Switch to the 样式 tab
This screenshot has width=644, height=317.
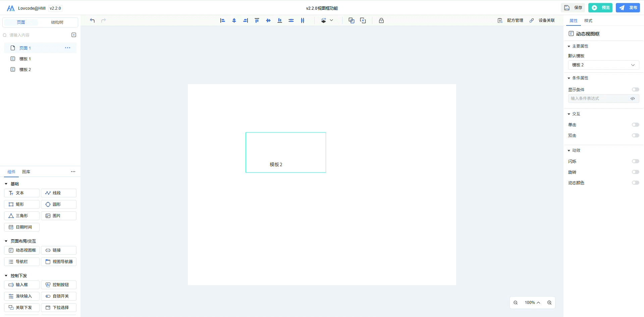coord(588,21)
